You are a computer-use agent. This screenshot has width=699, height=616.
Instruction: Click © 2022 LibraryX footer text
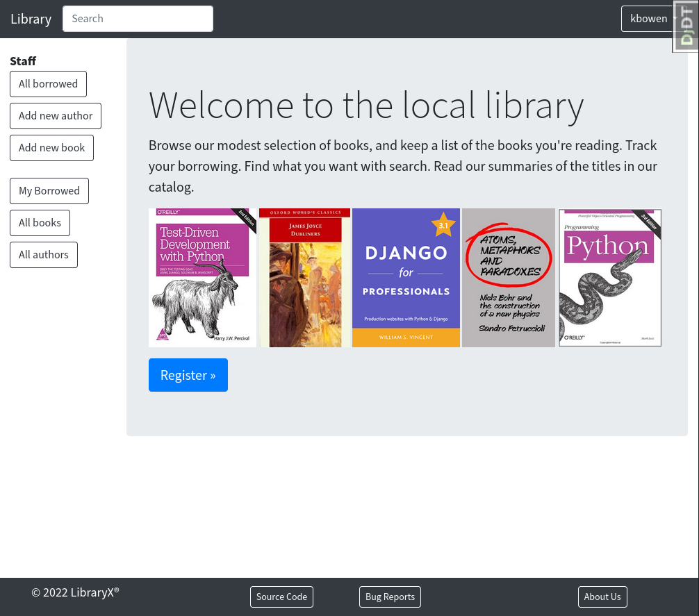tap(75, 592)
